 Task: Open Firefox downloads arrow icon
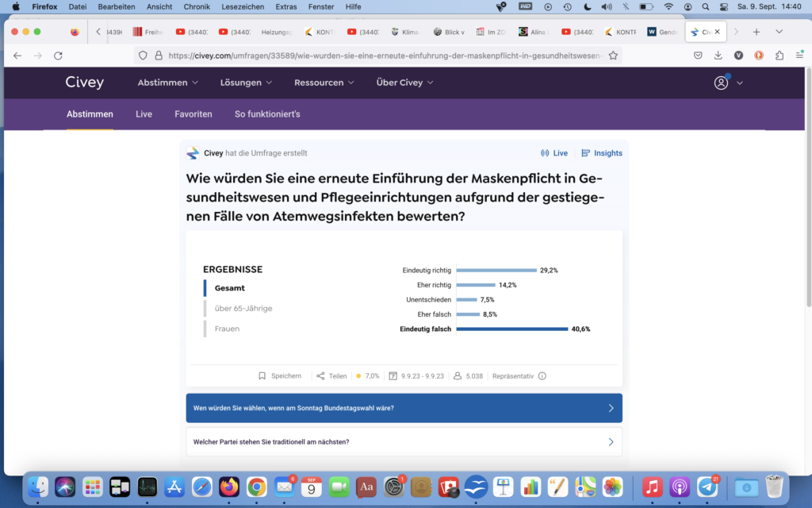[x=718, y=56]
